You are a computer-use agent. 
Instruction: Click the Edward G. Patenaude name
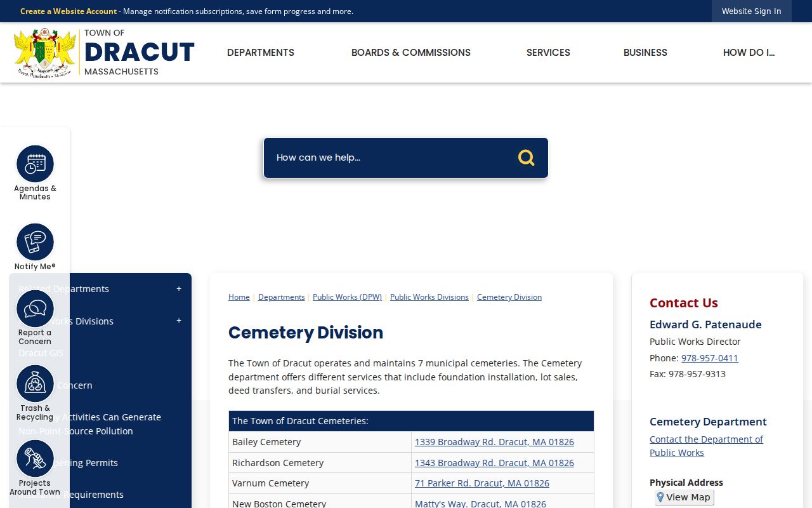click(705, 324)
